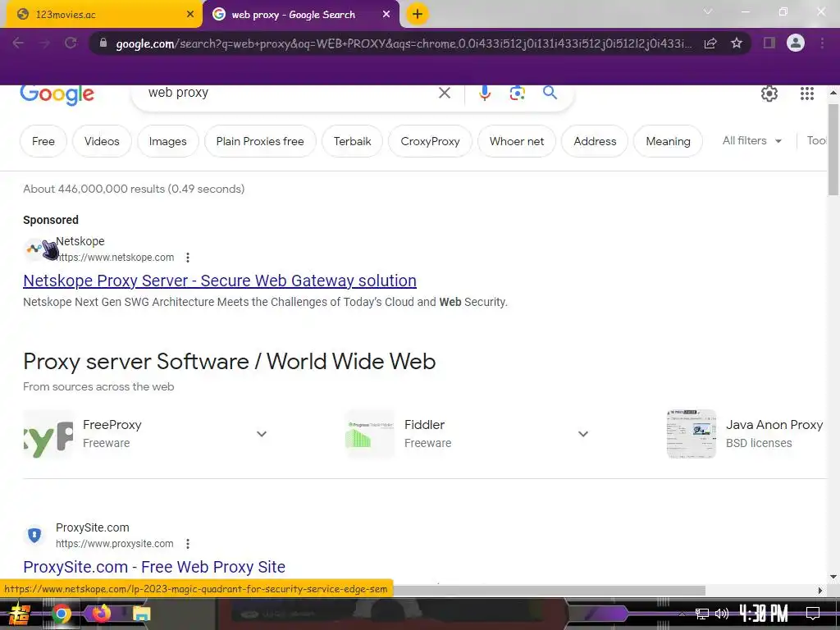Apply the Free filter chip

coord(43,141)
